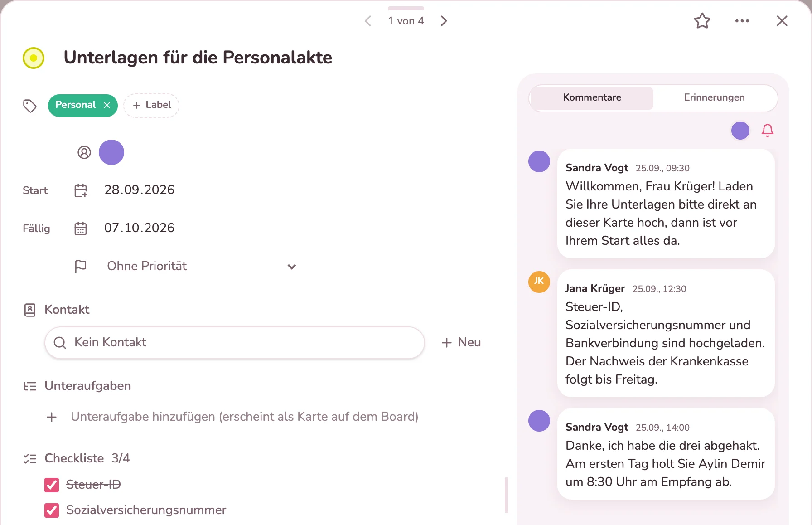
Task: Click purple watcher avatar beside bell
Action: [740, 131]
